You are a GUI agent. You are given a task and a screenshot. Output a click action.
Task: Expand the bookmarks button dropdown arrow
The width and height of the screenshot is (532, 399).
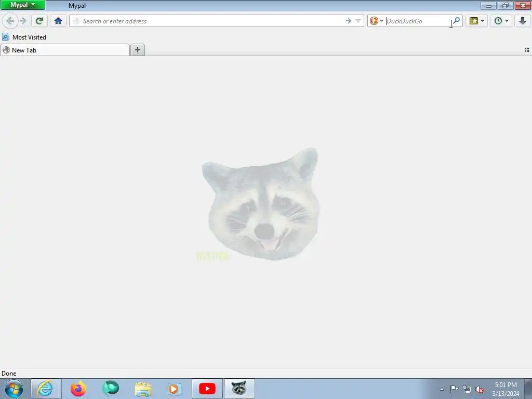coord(483,21)
